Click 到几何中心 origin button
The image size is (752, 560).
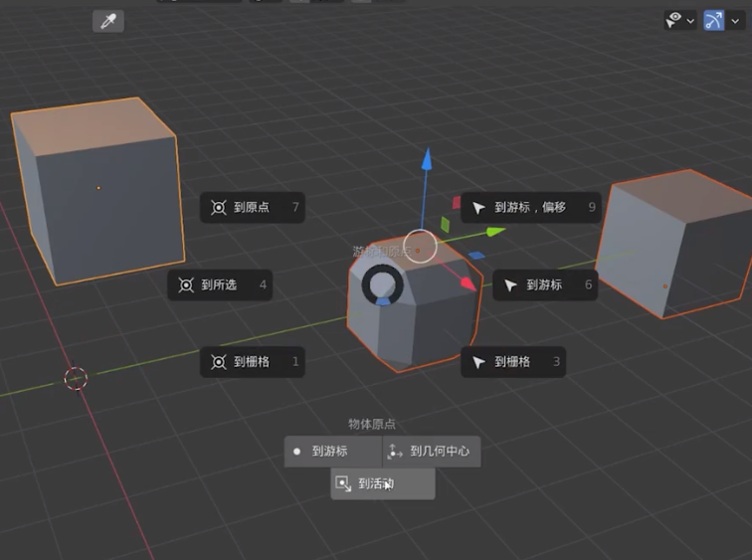(x=432, y=452)
